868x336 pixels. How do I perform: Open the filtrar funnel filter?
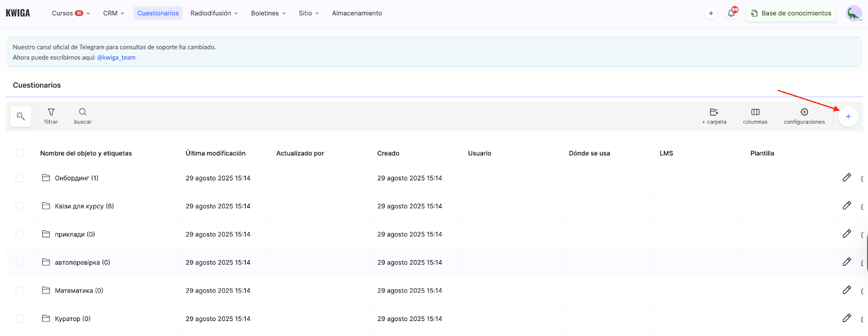(x=51, y=116)
